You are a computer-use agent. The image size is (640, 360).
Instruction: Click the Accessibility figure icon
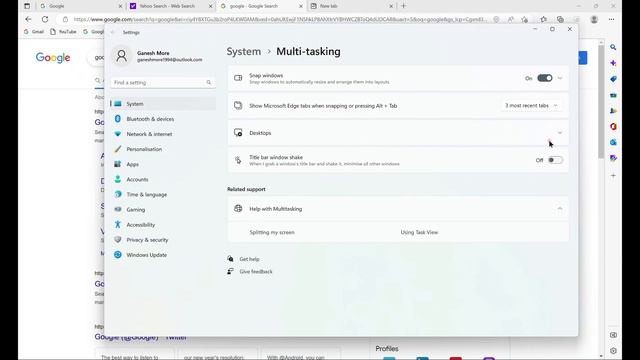[118, 224]
